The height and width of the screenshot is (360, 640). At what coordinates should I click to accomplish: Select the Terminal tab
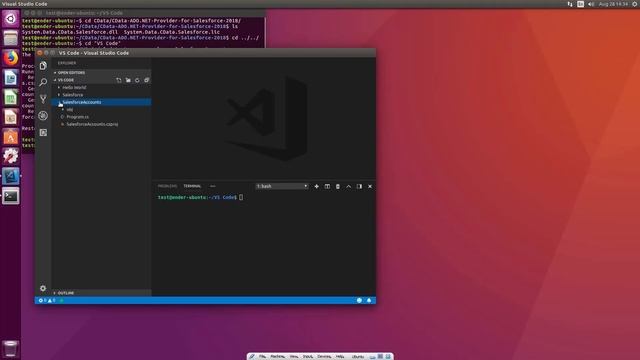click(x=192, y=186)
